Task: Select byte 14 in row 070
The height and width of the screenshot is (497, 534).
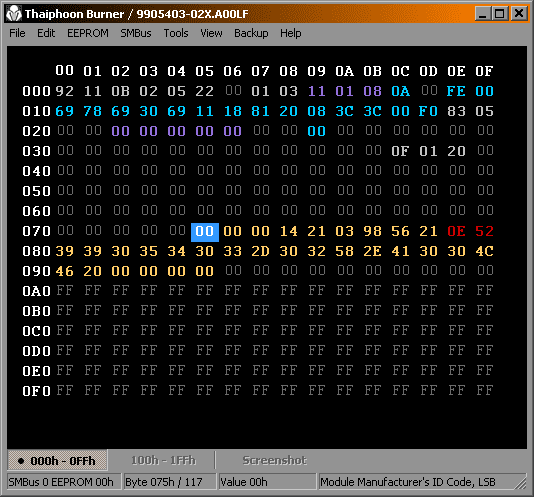Action: click(x=288, y=231)
